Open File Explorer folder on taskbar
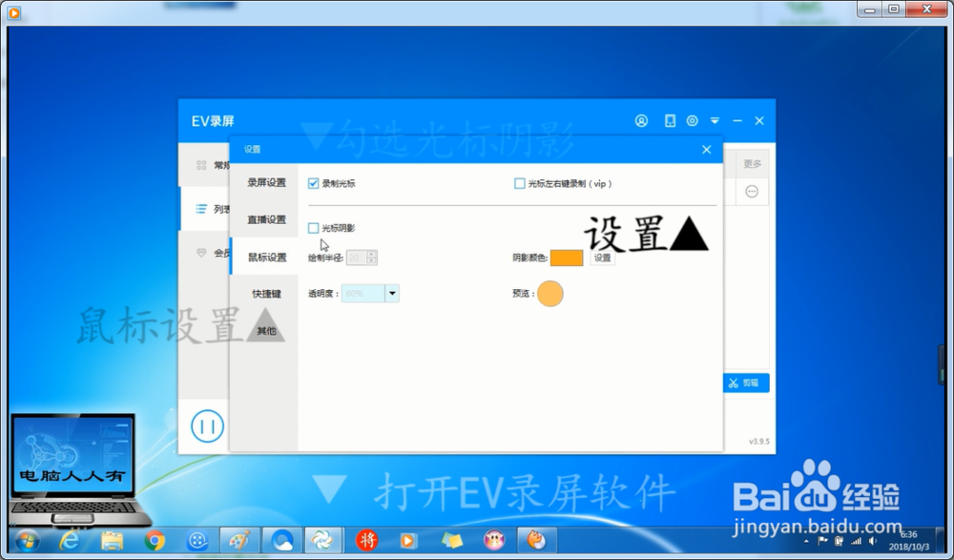 tap(112, 541)
